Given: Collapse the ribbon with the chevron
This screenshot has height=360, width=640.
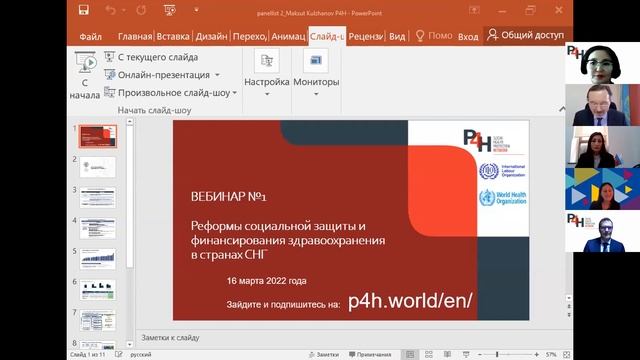Looking at the screenshot, I should point(562,109).
